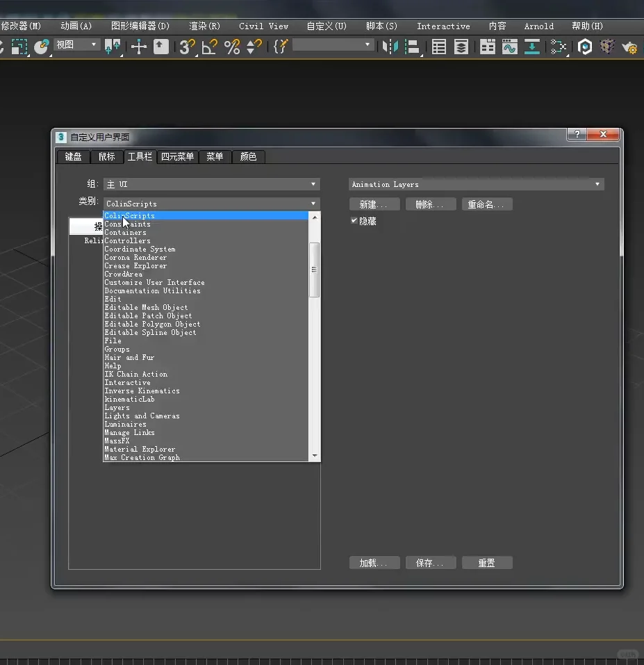Click the category list scrollbar thumb

[315, 270]
